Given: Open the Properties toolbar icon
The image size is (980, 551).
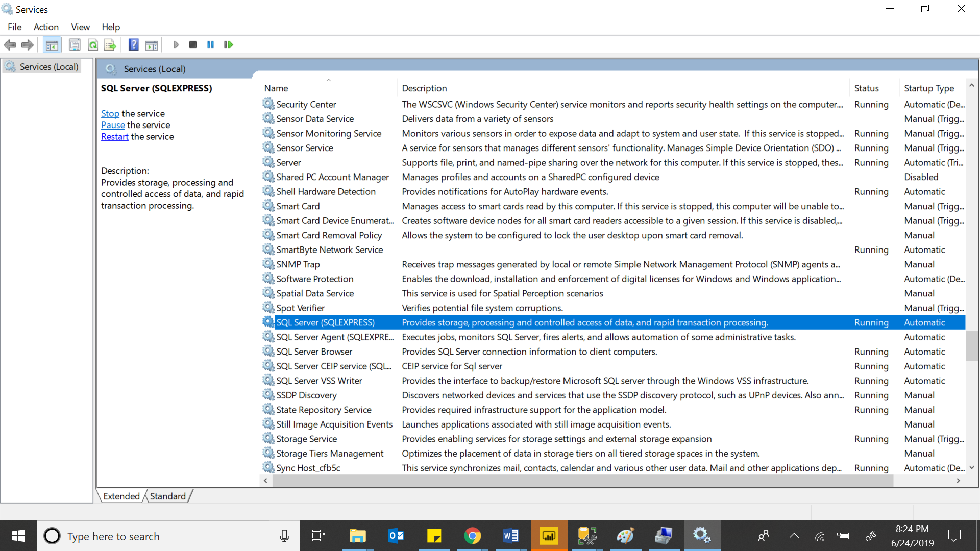Looking at the screenshot, I should 75,45.
